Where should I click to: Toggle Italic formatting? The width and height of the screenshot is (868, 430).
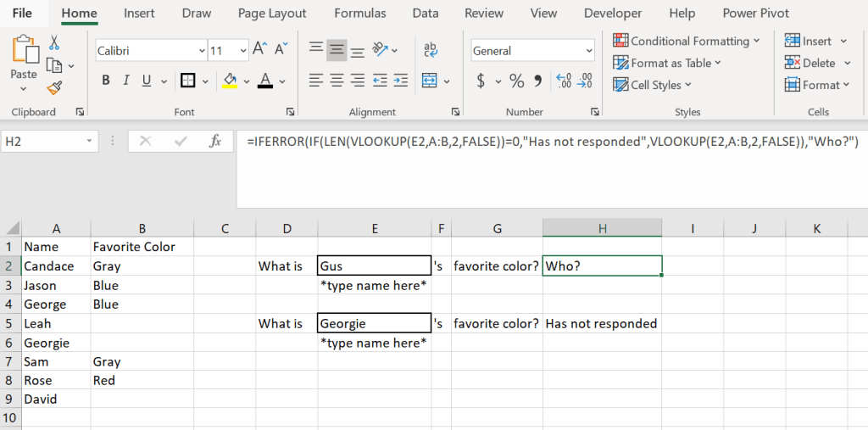point(126,81)
